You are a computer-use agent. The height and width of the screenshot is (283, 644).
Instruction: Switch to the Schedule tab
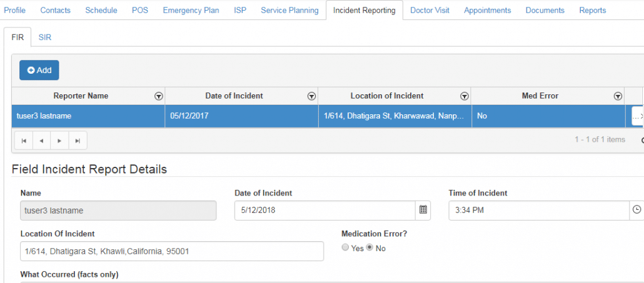[101, 10]
